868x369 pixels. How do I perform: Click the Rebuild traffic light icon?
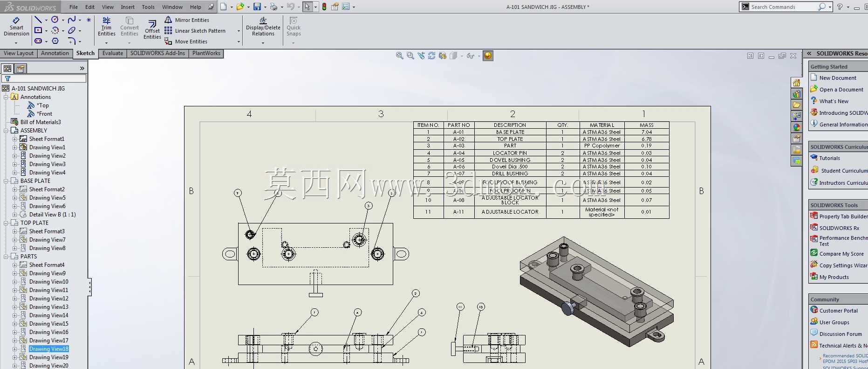pyautogui.click(x=324, y=7)
